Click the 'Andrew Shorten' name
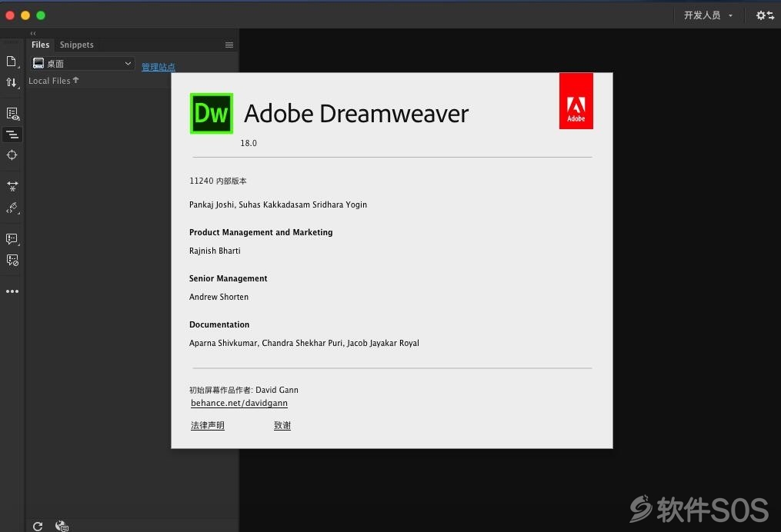 (219, 297)
